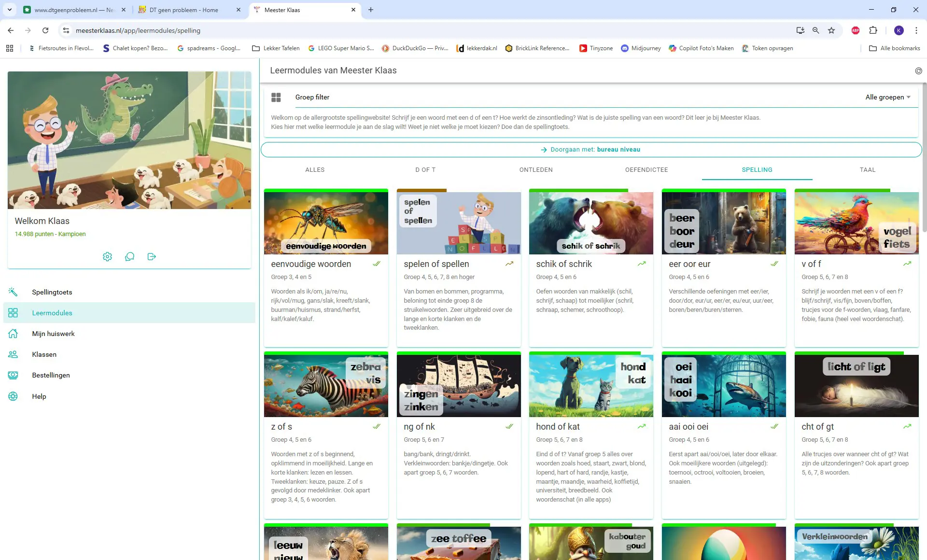The width and height of the screenshot is (927, 560).
Task: Open the Alle bookmarks folder
Action: (x=894, y=48)
